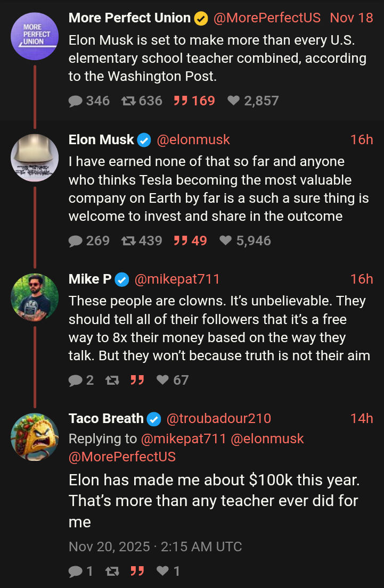384x588 pixels.
Task: Click retweet icon on Taco Breath's tweet
Action: click(112, 572)
